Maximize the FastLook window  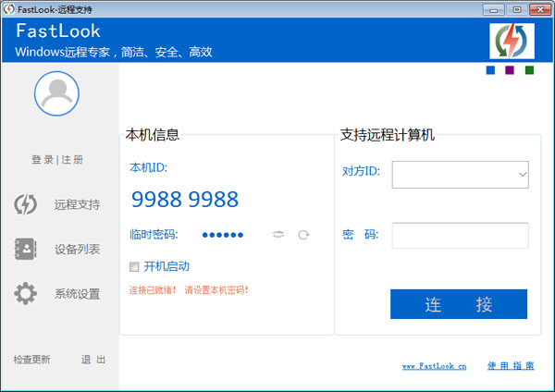(517, 9)
